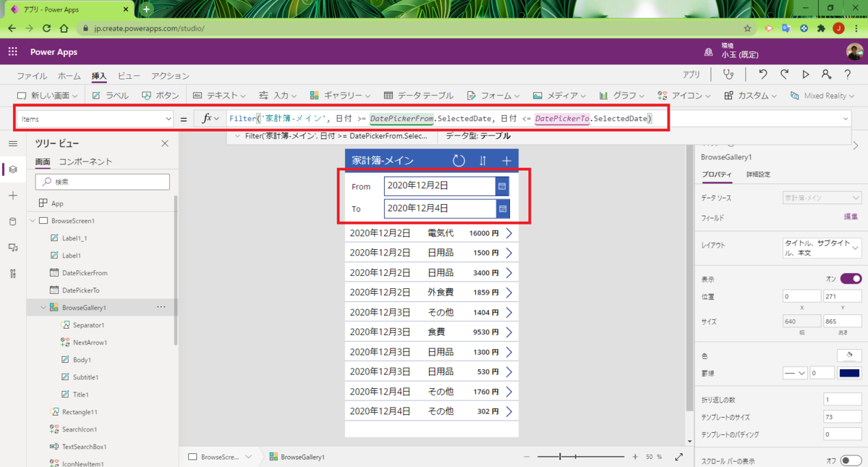Open the フォーム menu
This screenshot has height=467, width=868.
point(494,96)
